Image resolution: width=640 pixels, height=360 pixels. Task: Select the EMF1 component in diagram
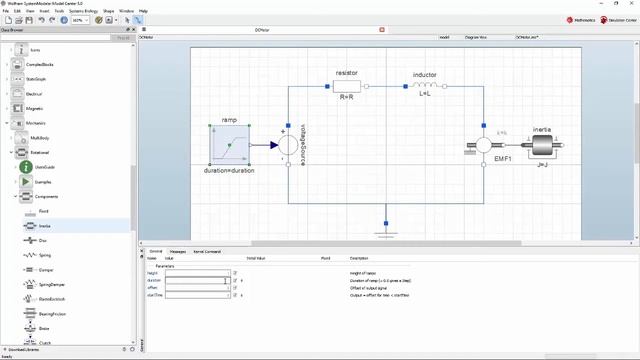(x=484, y=145)
